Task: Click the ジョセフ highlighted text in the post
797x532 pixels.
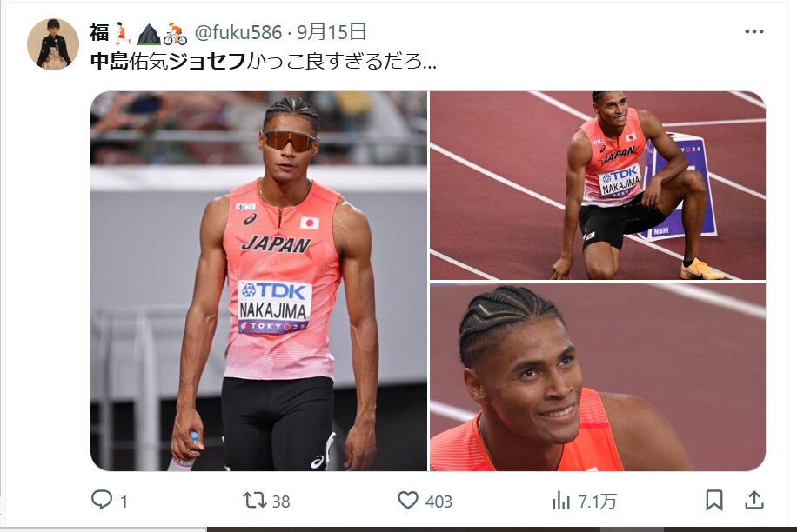Action: 207,62
